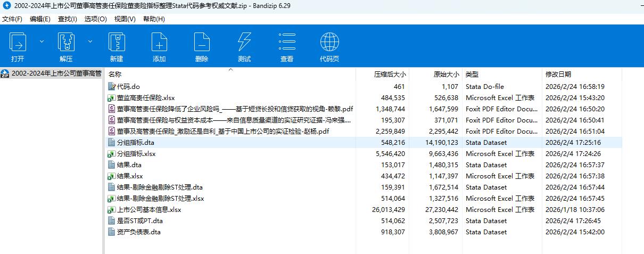The height and width of the screenshot is (254, 644).
Task: Click the dataset icon of 是否ST或PT.dta
Action: (112, 220)
